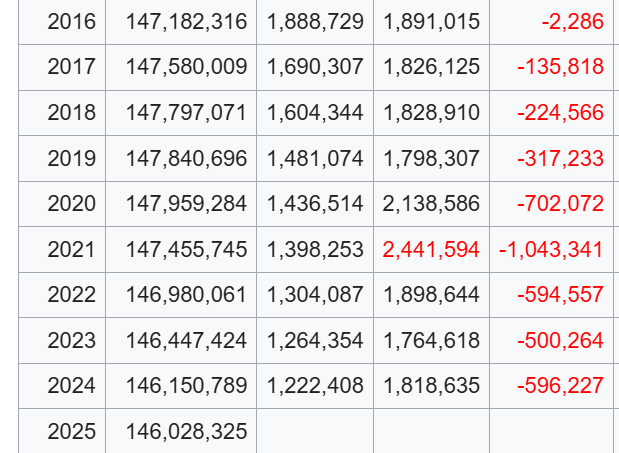Click 2024 deaths value 1,818,635
The width and height of the screenshot is (619, 453).
pos(431,386)
